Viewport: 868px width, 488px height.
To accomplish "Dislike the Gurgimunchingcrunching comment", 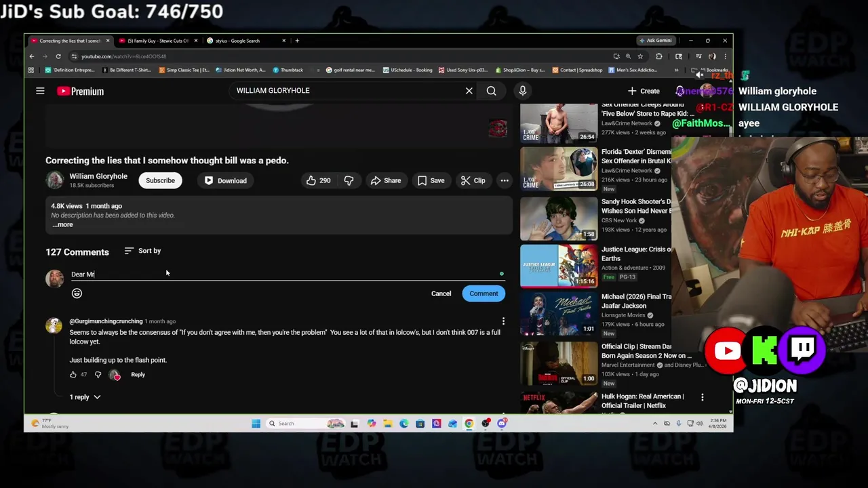I will (x=98, y=374).
